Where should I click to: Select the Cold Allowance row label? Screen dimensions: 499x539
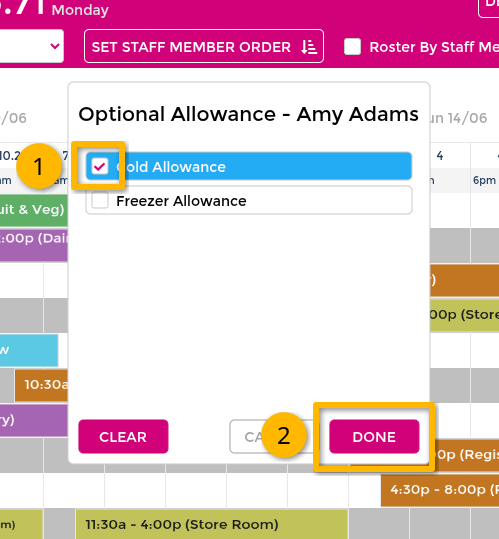171,167
